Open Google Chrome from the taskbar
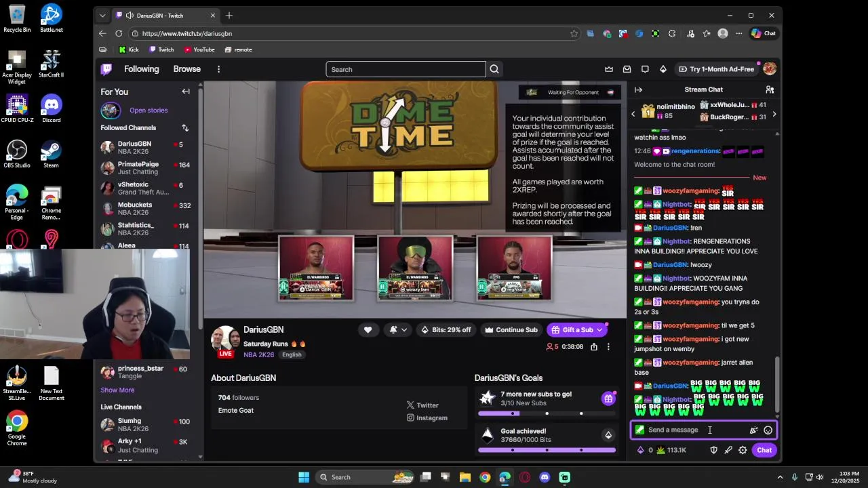 point(485,477)
